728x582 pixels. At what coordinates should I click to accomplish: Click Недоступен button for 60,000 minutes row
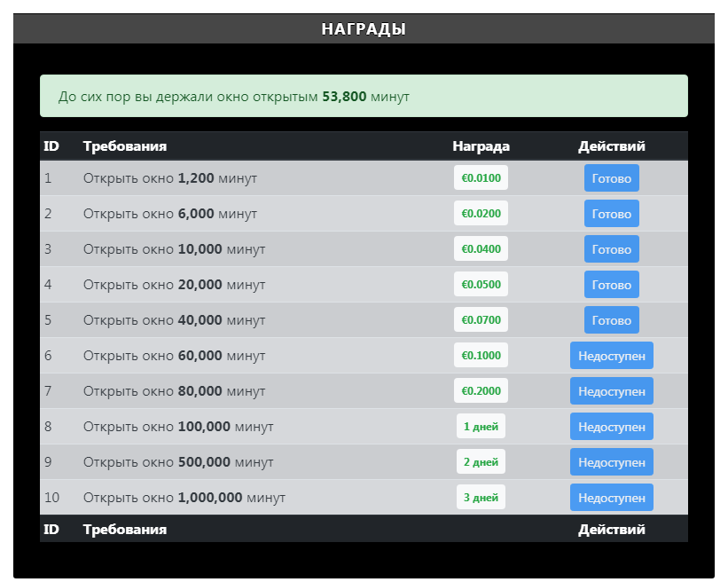pyautogui.click(x=612, y=356)
